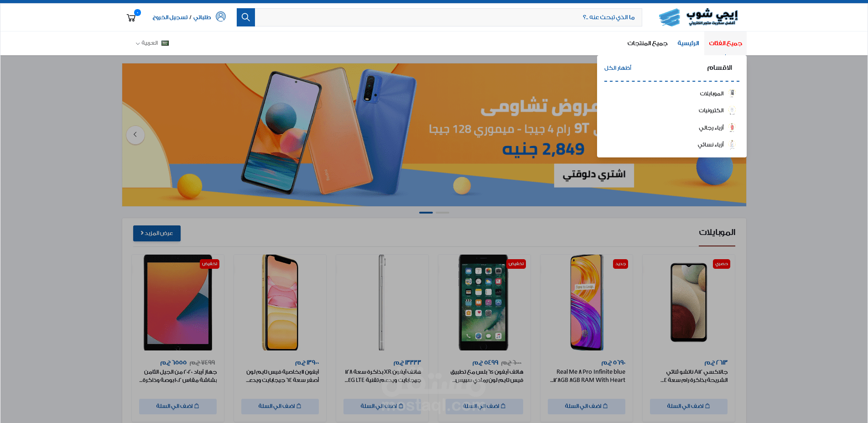Open the iPad product thumbnail
This screenshot has height=423, width=868.
pyautogui.click(x=178, y=303)
